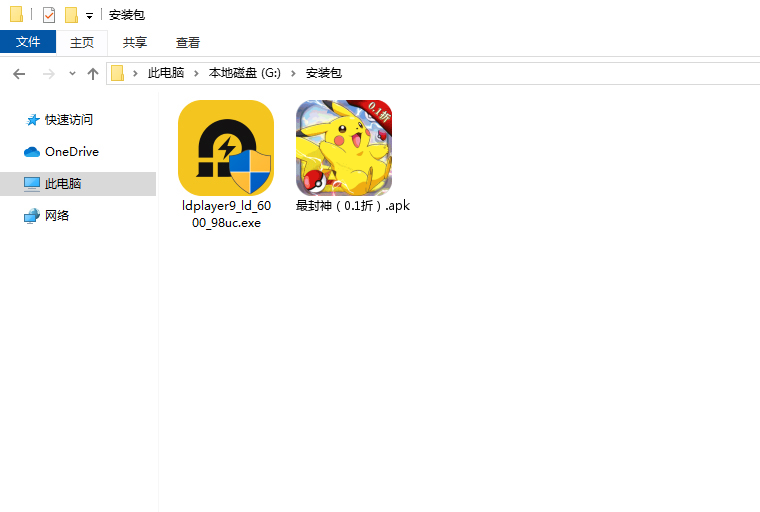Viewport: 760px width, 512px height.
Task: Click the Forward navigation arrow
Action: tap(48, 74)
